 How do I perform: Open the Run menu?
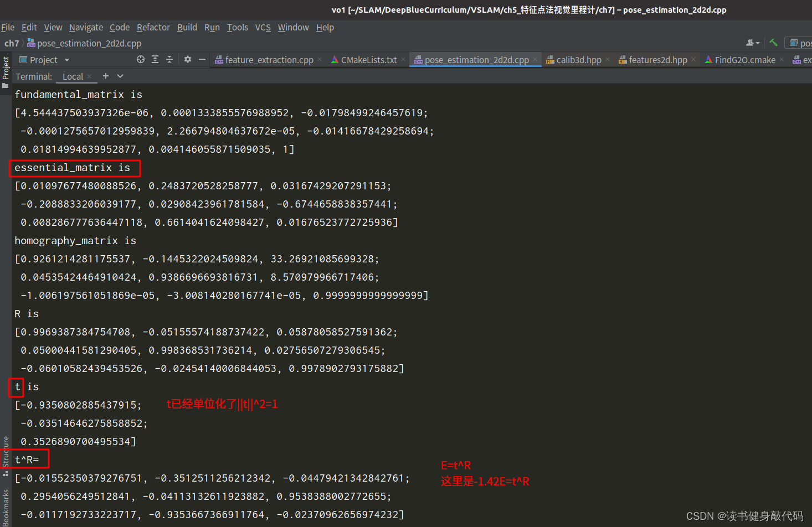click(x=212, y=27)
